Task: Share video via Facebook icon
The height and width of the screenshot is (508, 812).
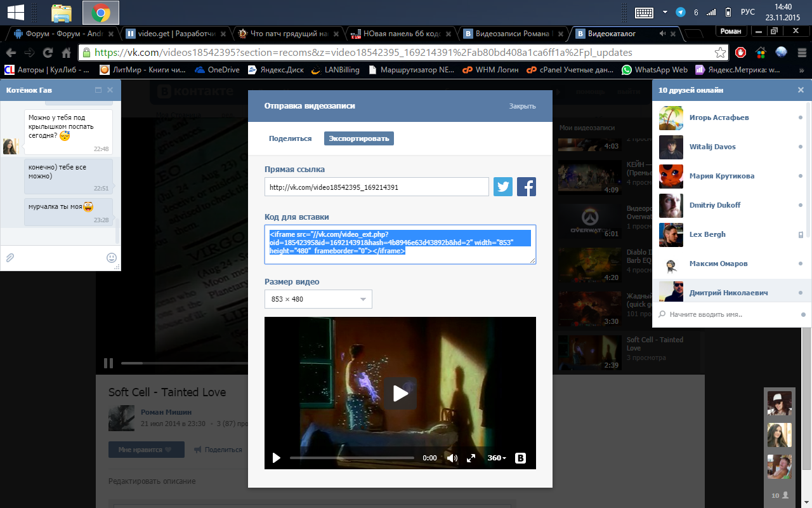Action: point(527,187)
